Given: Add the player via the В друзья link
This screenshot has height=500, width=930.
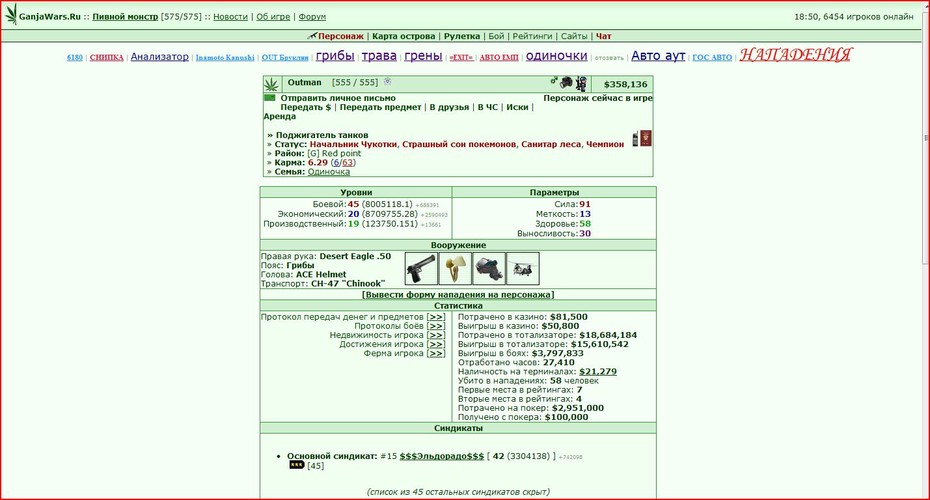Looking at the screenshot, I should tap(449, 107).
